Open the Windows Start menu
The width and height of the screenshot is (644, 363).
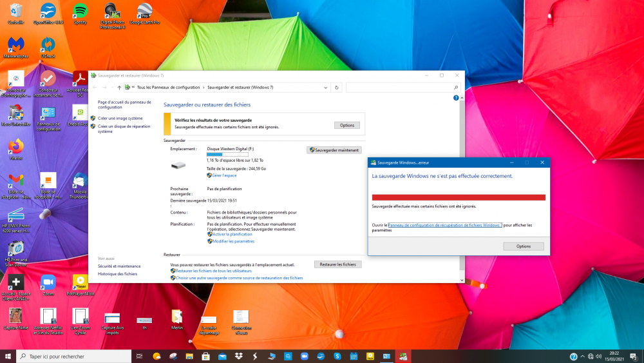click(x=8, y=356)
